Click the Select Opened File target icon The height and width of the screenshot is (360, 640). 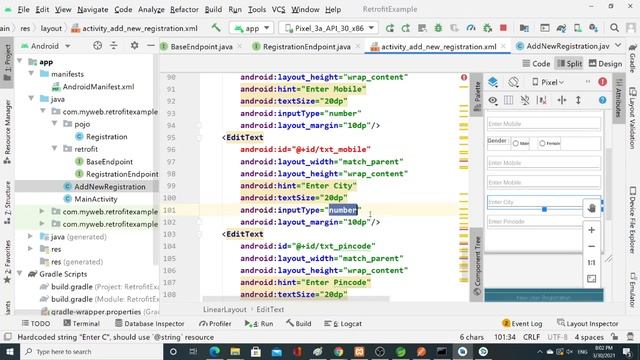tap(97, 46)
